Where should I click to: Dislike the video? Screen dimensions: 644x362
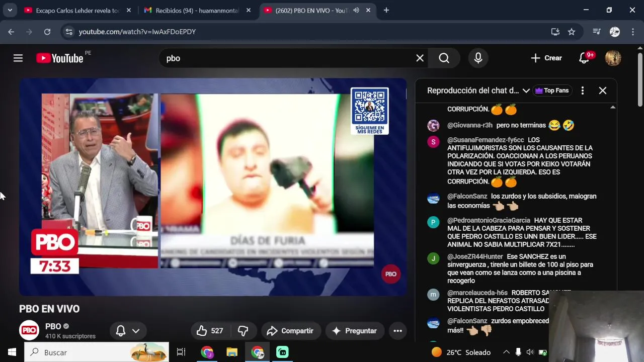(243, 331)
